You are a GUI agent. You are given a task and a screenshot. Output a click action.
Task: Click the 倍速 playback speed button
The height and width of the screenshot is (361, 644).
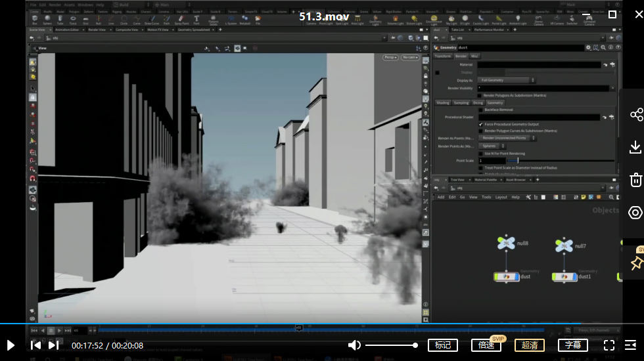pos(486,345)
